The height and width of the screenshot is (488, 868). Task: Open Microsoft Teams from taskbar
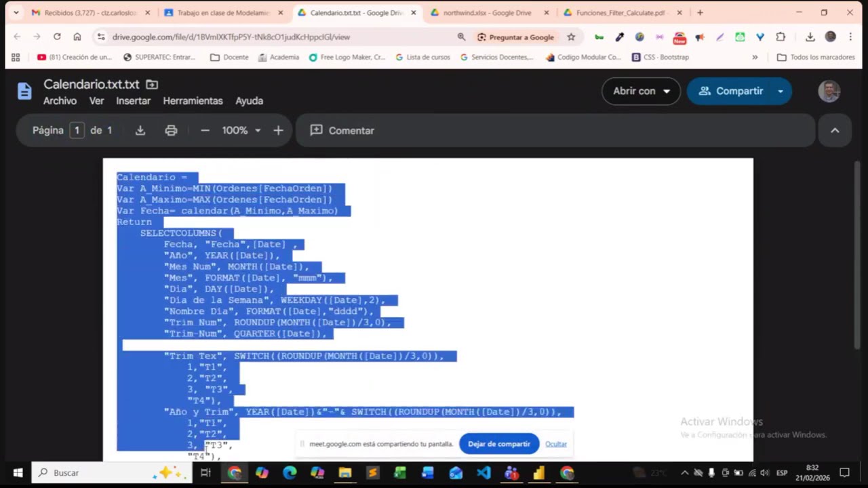pyautogui.click(x=511, y=472)
